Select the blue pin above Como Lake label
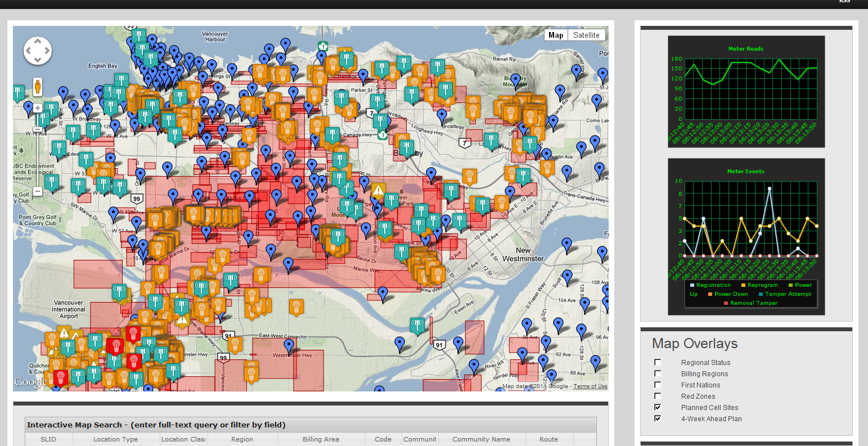The width and height of the screenshot is (868, 446). click(596, 101)
